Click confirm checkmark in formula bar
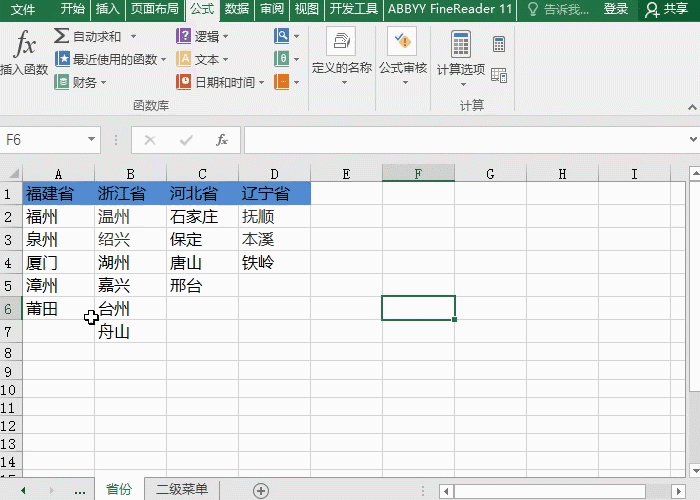700x500 pixels. pos(186,140)
